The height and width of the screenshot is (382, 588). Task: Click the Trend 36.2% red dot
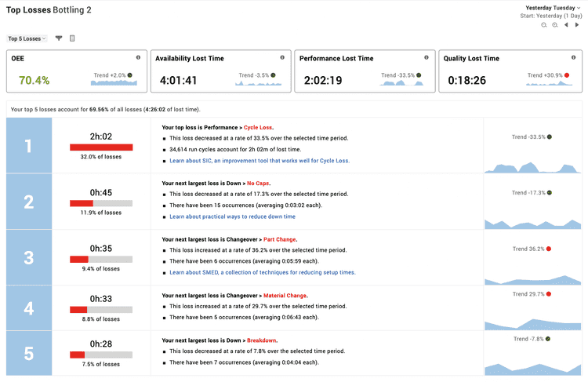pyautogui.click(x=549, y=249)
